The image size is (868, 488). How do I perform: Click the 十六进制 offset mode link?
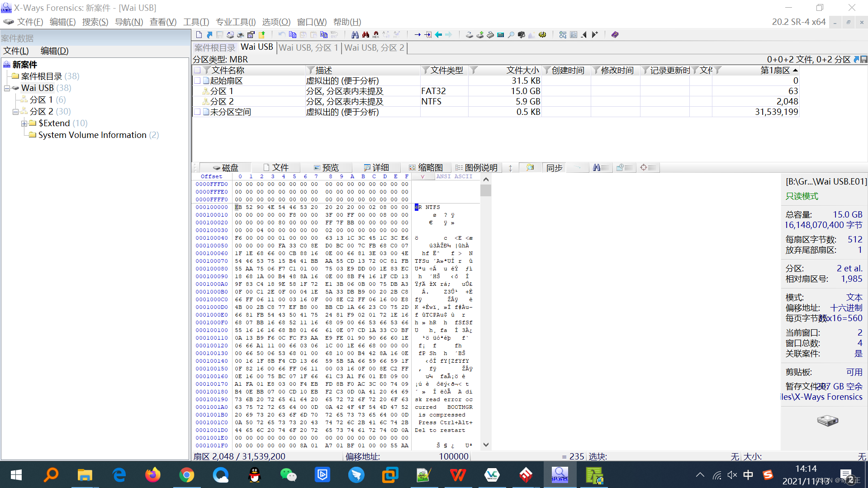pyautogui.click(x=846, y=308)
